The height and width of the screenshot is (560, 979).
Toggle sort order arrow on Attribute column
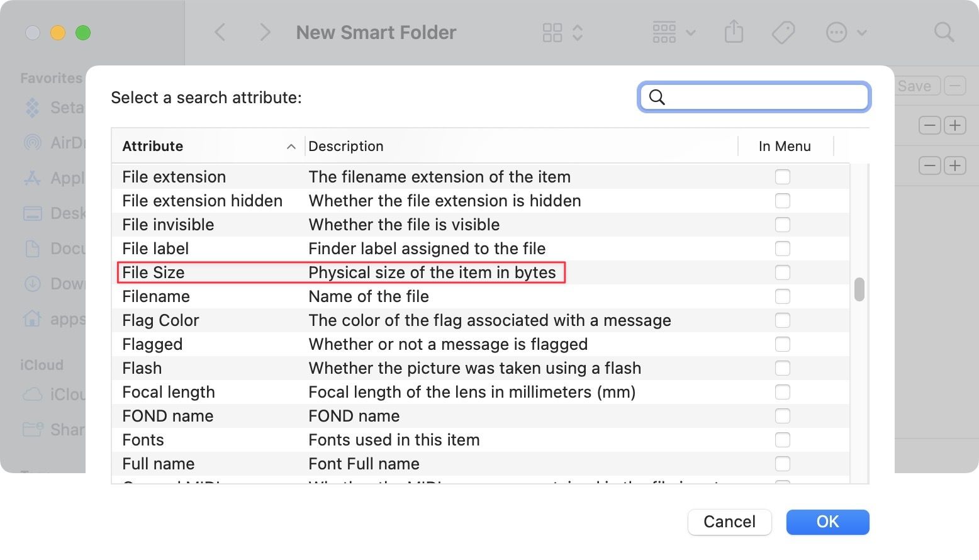[291, 147]
